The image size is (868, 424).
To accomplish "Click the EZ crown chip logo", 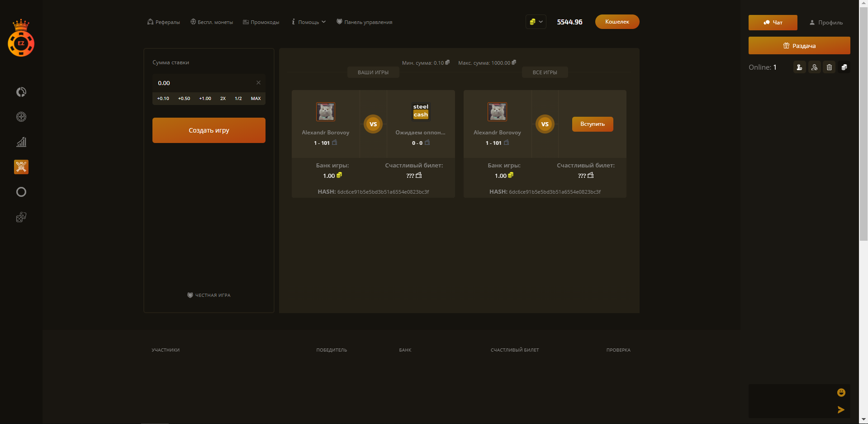I will pyautogui.click(x=21, y=39).
